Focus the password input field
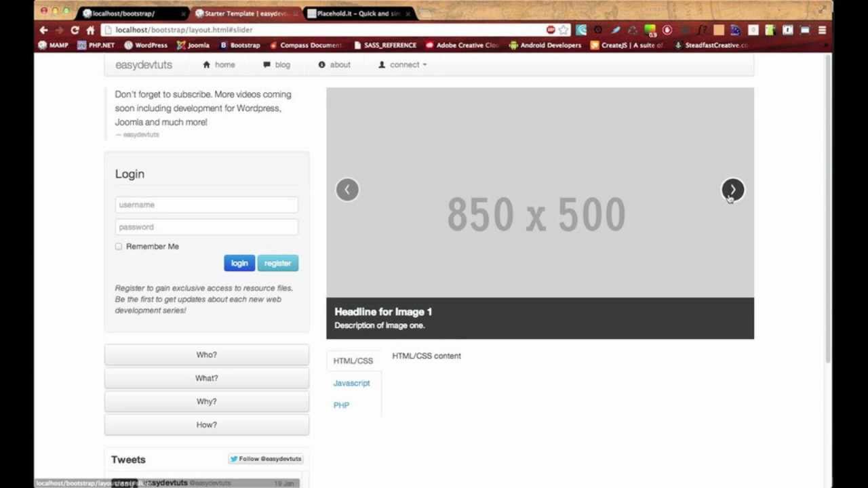868x488 pixels. (207, 227)
